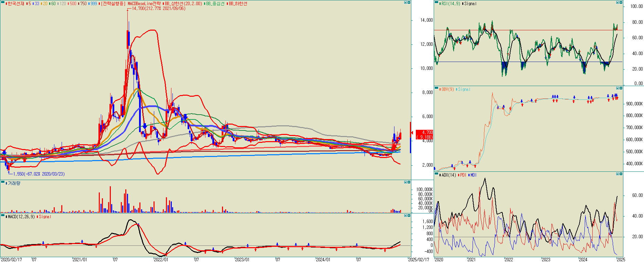Select the 33-day moving average legend
Viewport: 644px width, 263px height.
coord(36,3)
